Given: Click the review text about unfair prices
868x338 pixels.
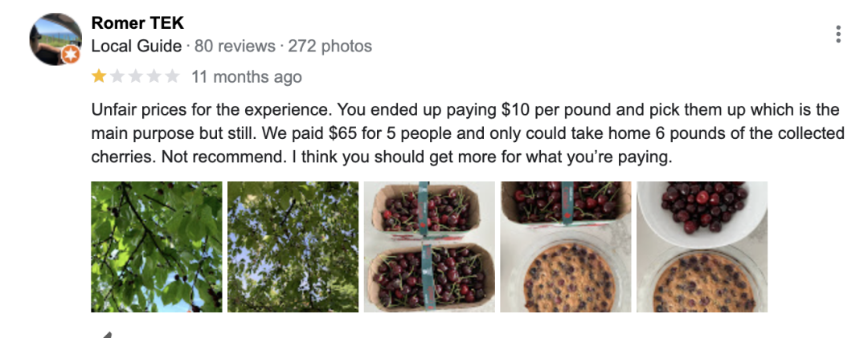Looking at the screenshot, I should point(466,132).
